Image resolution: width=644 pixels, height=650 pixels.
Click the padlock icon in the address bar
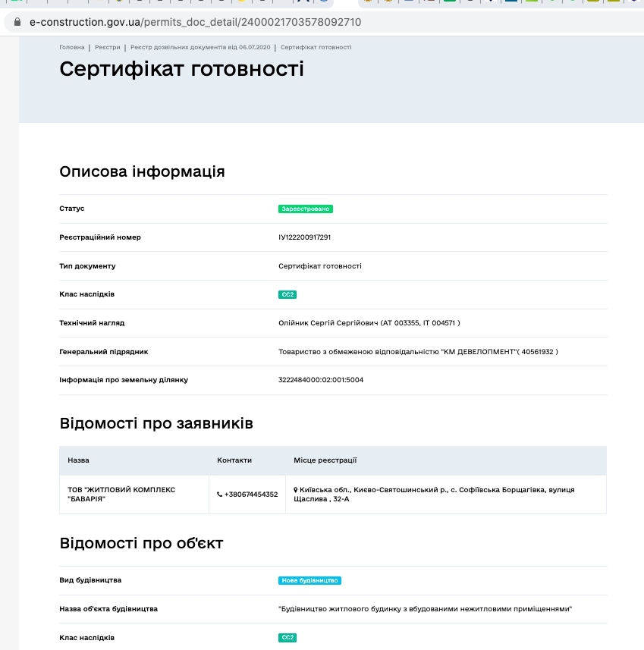[17, 22]
